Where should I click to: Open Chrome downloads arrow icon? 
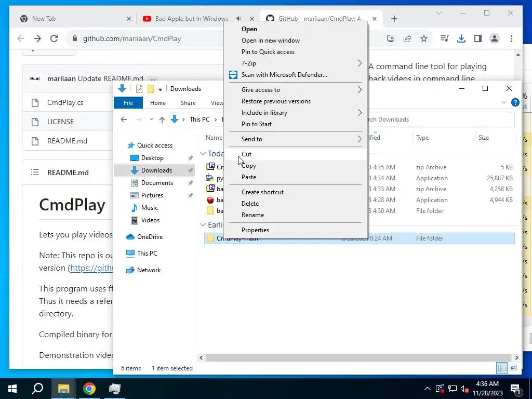point(461,38)
